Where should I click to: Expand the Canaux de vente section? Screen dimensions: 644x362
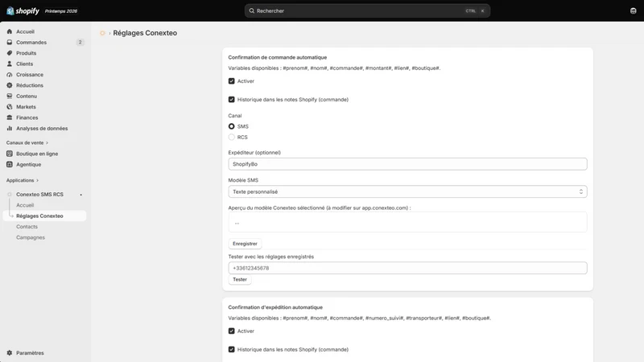point(27,143)
